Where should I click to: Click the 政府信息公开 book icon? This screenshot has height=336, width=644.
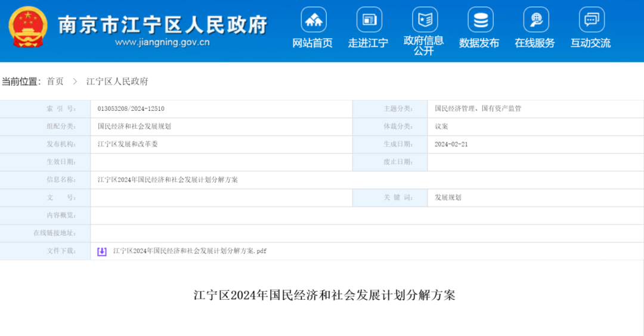click(x=425, y=20)
